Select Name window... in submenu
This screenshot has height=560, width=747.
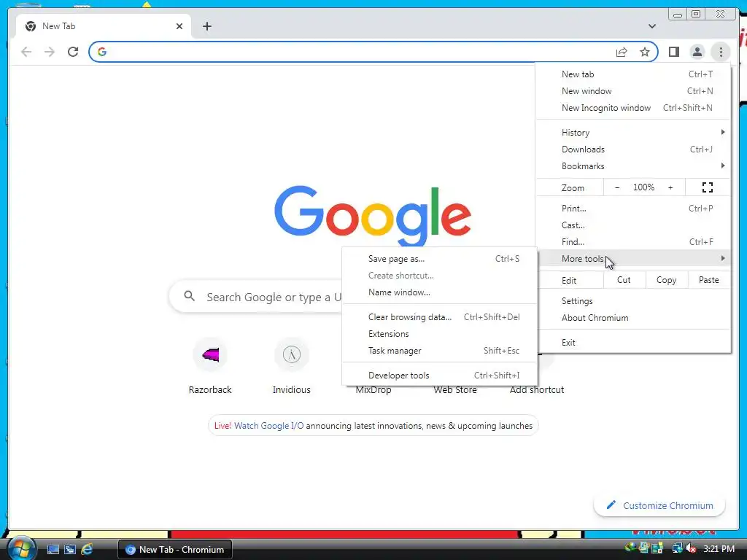click(440, 292)
